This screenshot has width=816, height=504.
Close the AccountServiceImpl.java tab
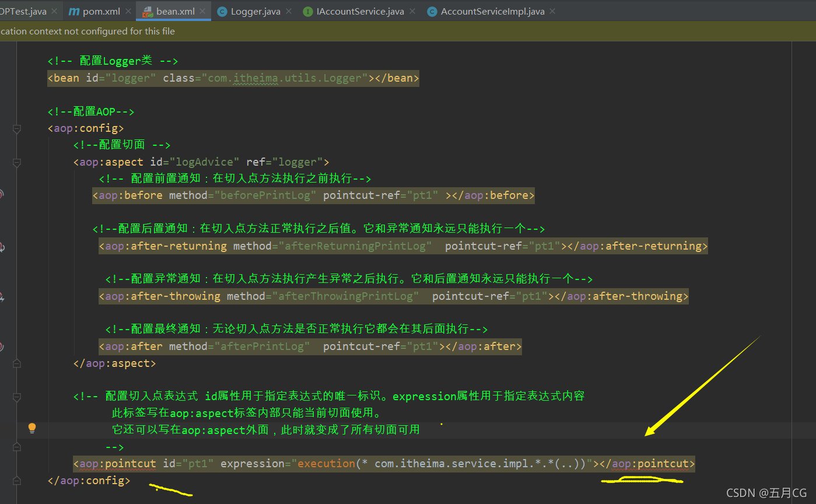pos(553,11)
